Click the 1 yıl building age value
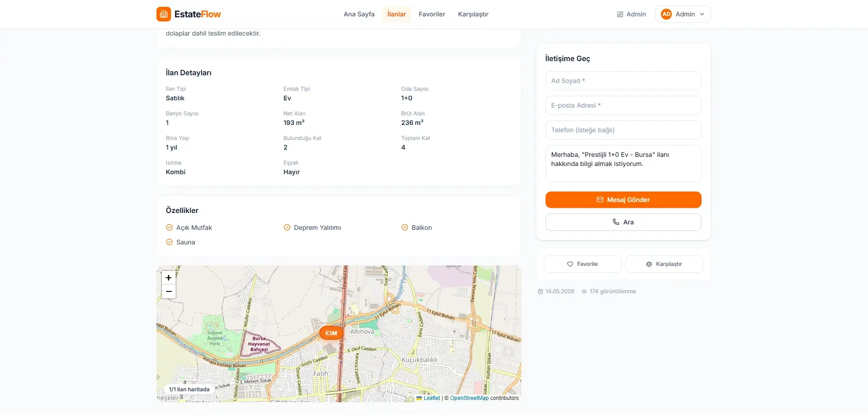Screen dimensions: 868x415 pos(172,147)
